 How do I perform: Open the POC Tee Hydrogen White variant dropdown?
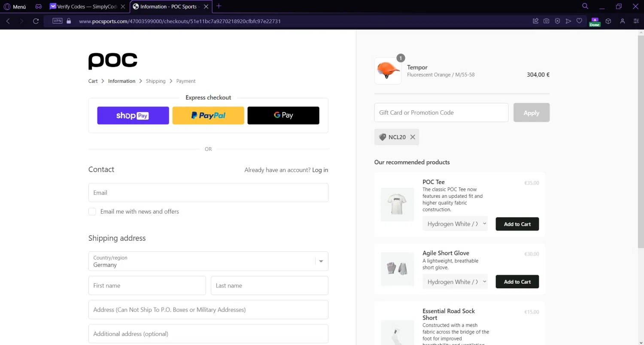[455, 224]
